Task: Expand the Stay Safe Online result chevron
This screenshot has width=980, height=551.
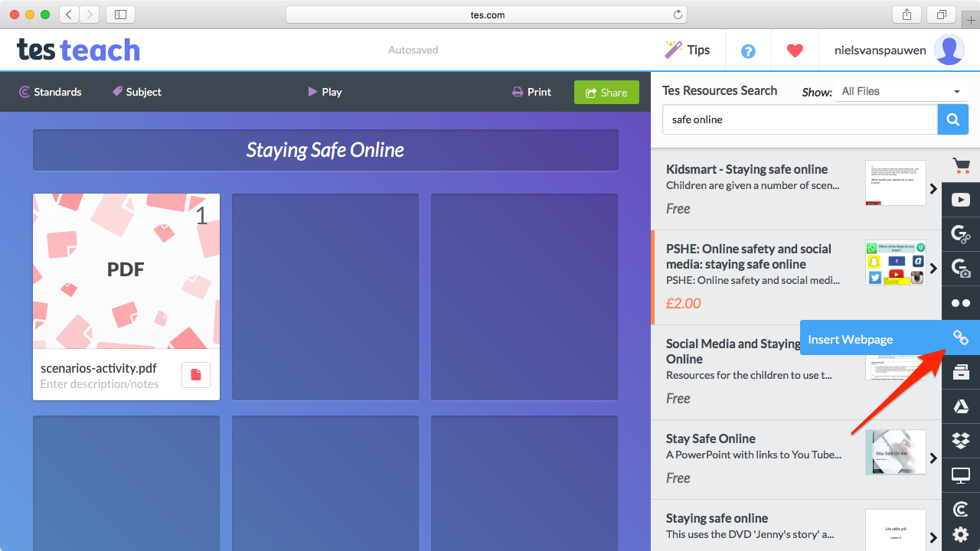Action: pos(933,458)
